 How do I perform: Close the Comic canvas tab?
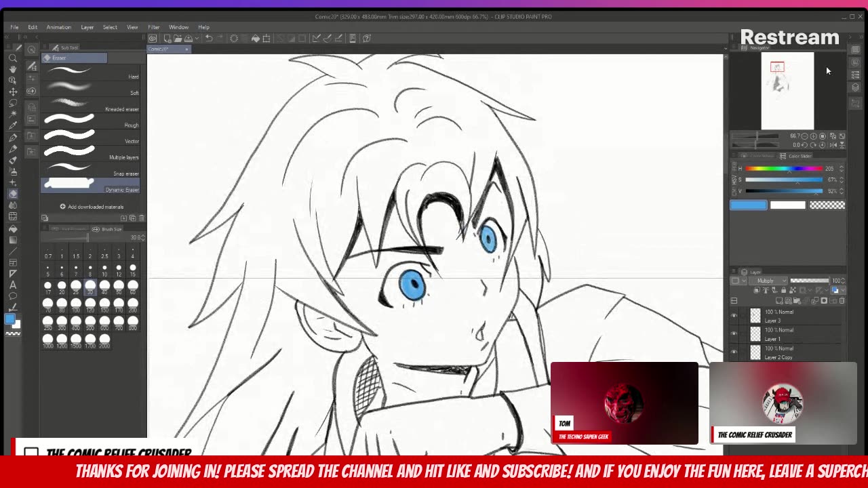[x=186, y=49]
